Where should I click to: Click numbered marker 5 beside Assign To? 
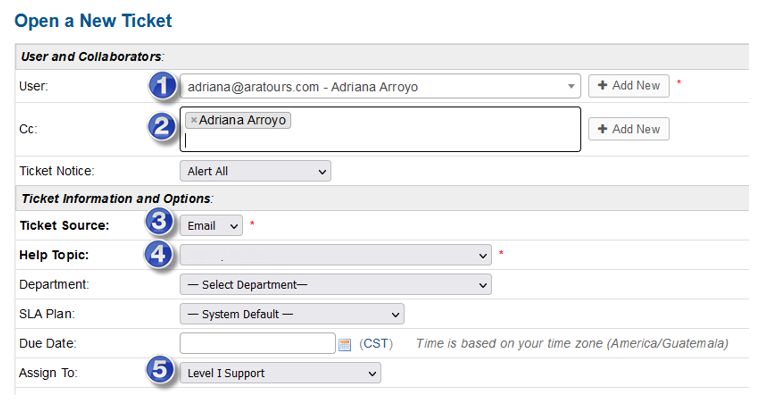[x=162, y=371]
